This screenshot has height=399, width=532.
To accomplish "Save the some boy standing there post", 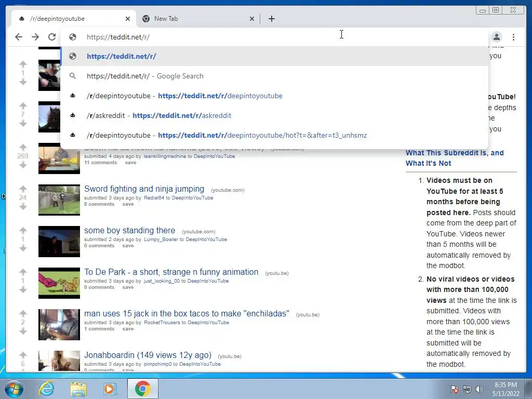I will click(x=128, y=246).
